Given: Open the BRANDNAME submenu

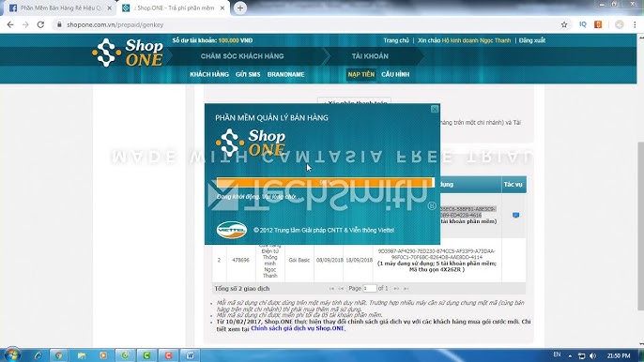Looking at the screenshot, I should click(x=285, y=74).
